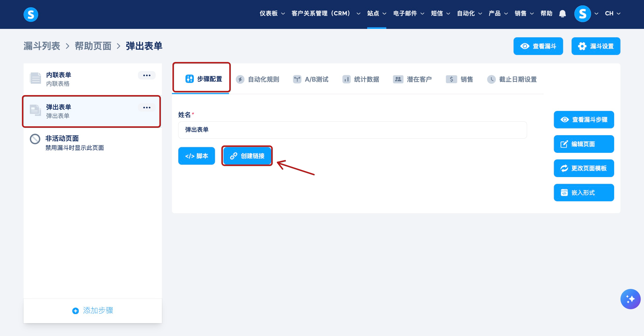Switch to the A/B测试 tab

[x=311, y=79]
